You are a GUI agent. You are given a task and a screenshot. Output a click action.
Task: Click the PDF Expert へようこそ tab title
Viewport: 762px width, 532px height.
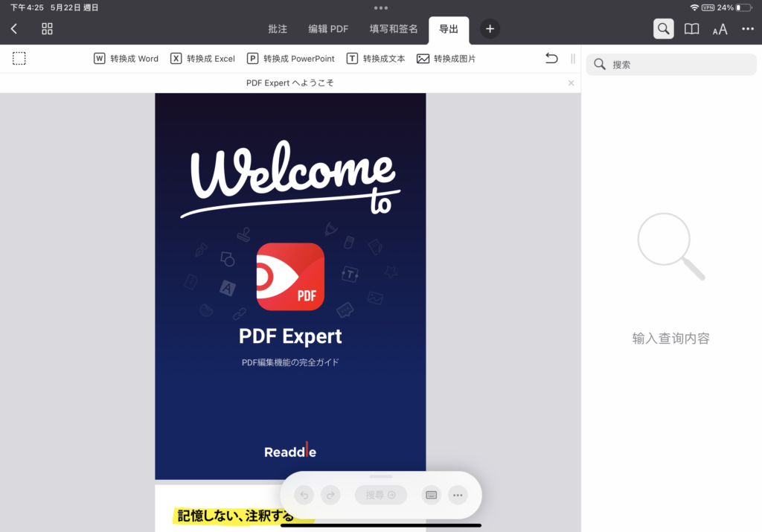pyautogui.click(x=290, y=83)
